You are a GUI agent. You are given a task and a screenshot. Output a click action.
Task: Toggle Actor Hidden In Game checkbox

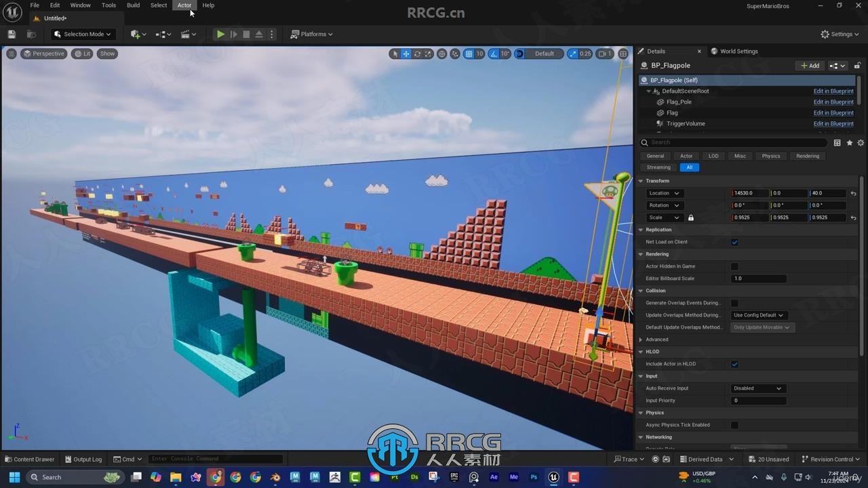(x=734, y=266)
